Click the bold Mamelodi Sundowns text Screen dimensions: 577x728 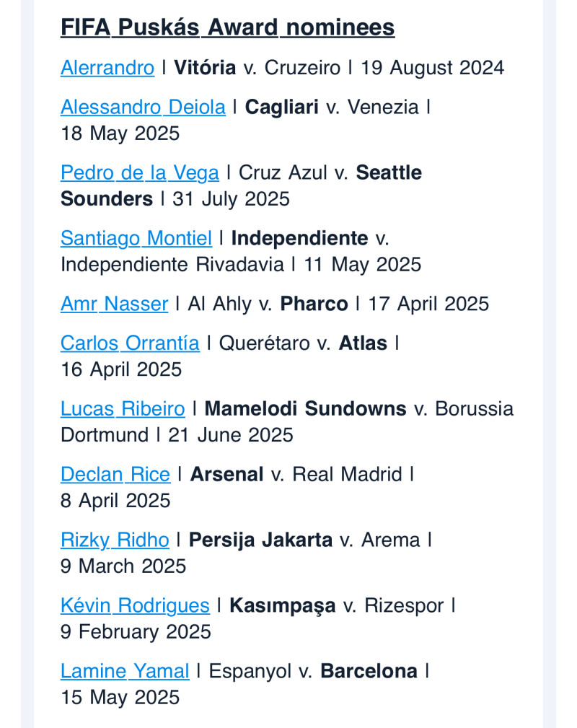click(x=305, y=409)
